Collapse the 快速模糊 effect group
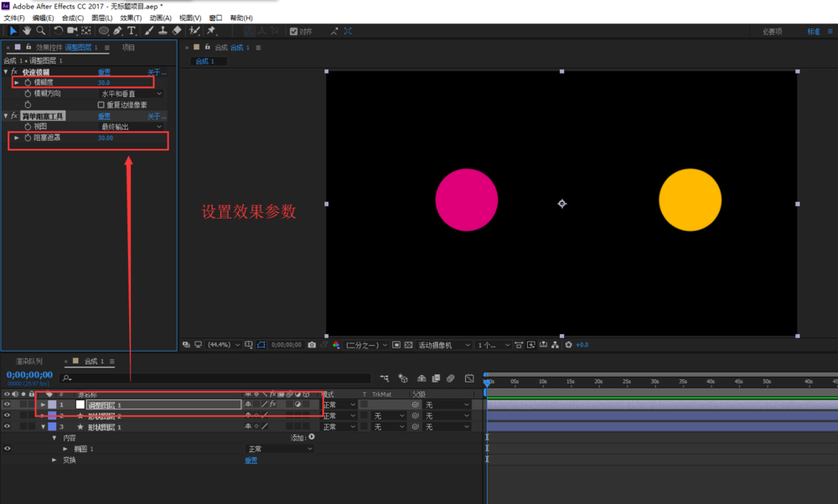The height and width of the screenshot is (504, 838). 6,71
